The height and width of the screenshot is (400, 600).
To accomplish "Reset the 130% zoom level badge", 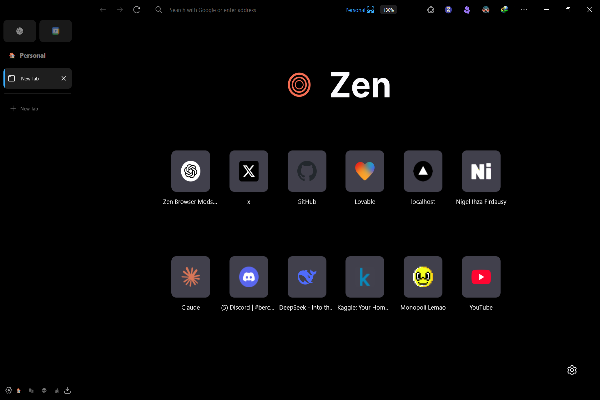I will [388, 10].
